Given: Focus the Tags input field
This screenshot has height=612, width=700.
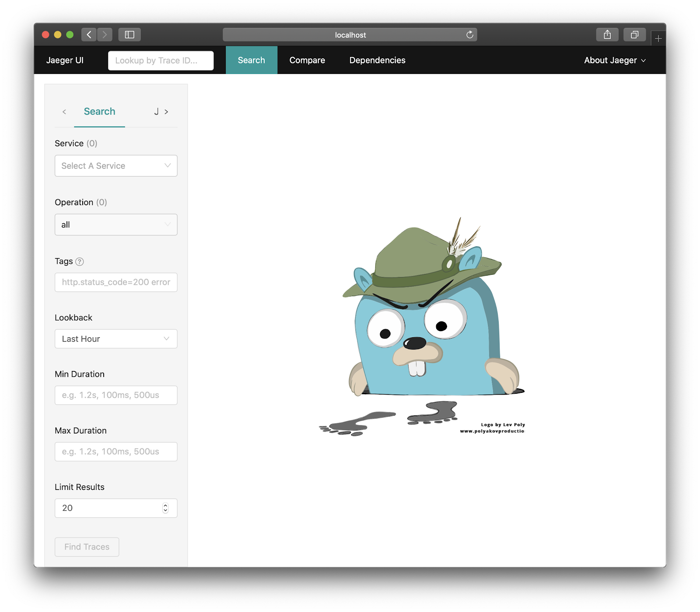Looking at the screenshot, I should [116, 282].
